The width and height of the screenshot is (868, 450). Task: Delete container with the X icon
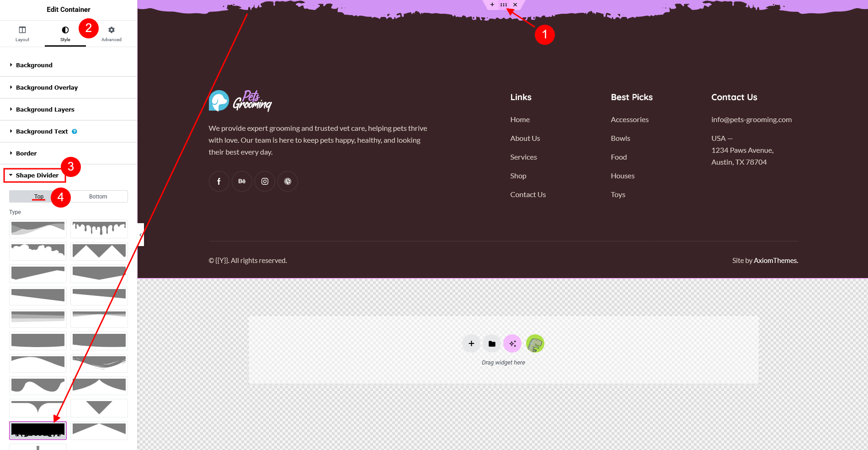pyautogui.click(x=515, y=5)
